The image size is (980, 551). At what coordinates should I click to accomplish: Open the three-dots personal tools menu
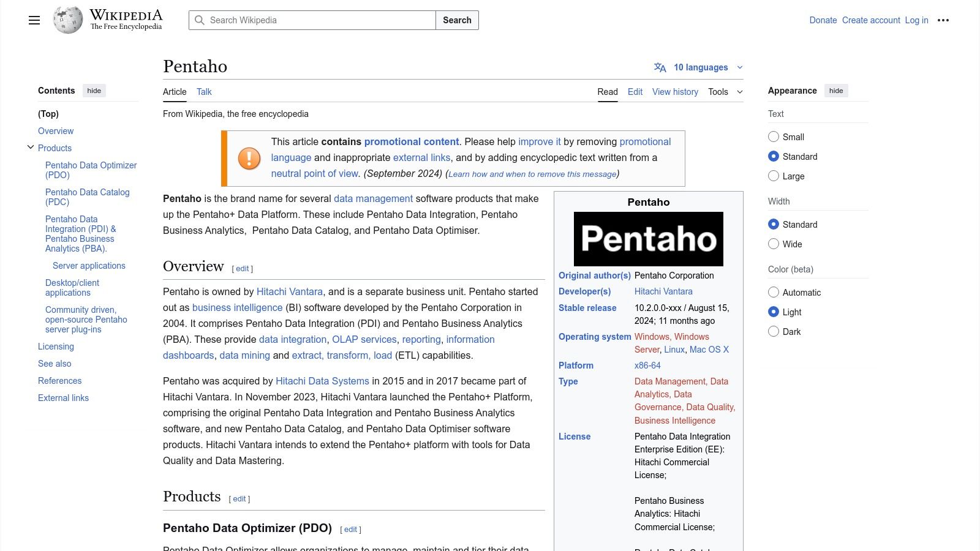click(x=943, y=20)
